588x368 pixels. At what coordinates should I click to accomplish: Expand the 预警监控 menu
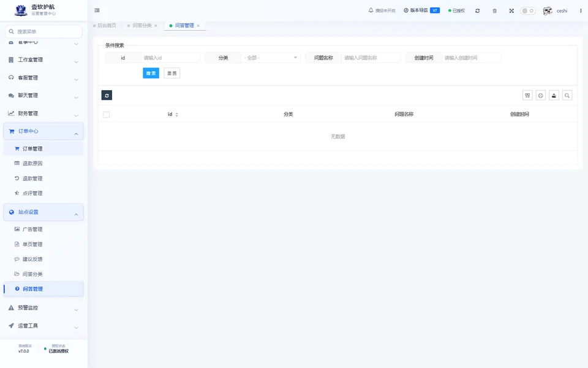pos(43,308)
